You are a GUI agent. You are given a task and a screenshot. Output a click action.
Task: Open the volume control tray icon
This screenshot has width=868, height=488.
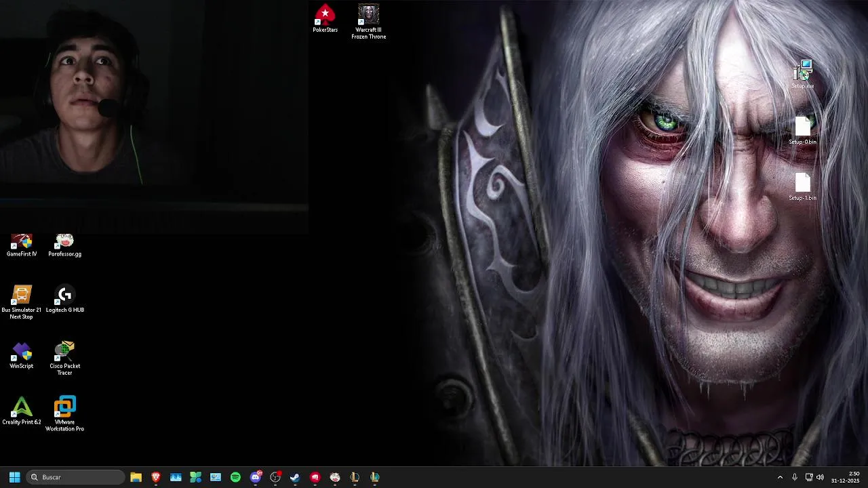click(820, 477)
